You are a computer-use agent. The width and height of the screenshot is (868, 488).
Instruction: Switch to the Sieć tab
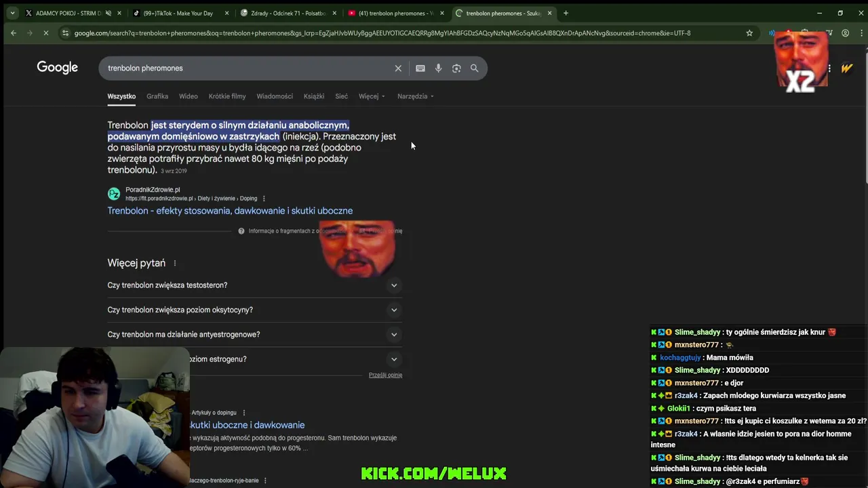(x=341, y=96)
